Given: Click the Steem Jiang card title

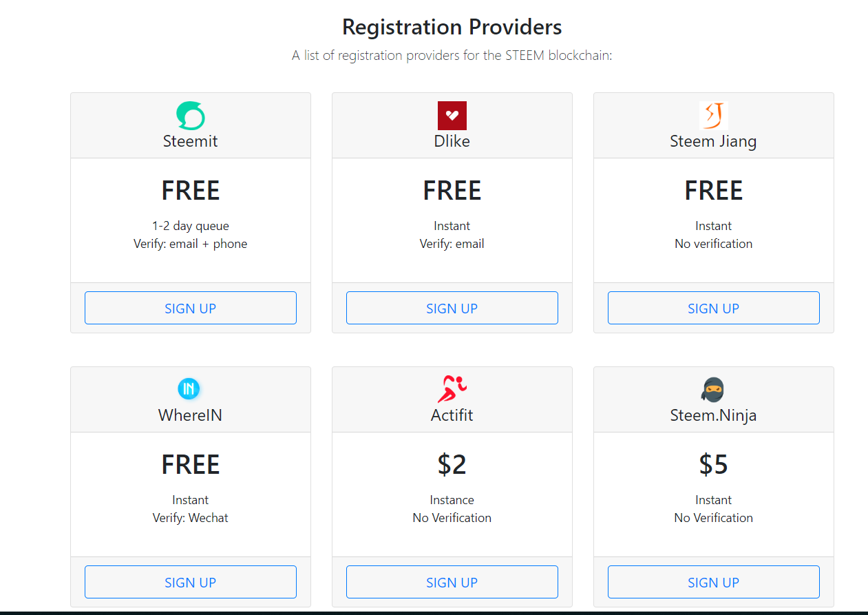Looking at the screenshot, I should [713, 141].
